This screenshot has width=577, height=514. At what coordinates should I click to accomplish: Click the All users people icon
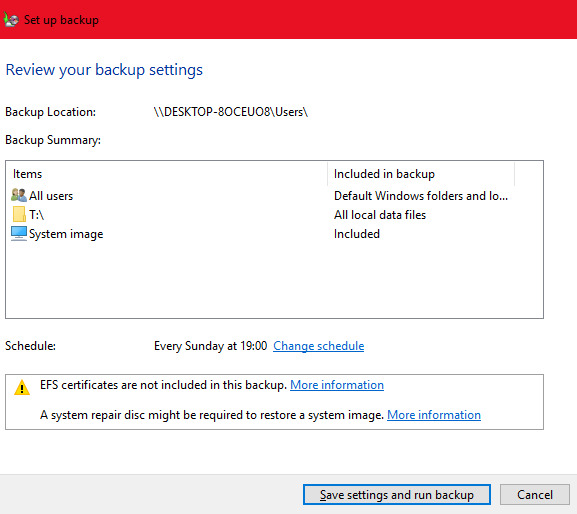click(19, 195)
